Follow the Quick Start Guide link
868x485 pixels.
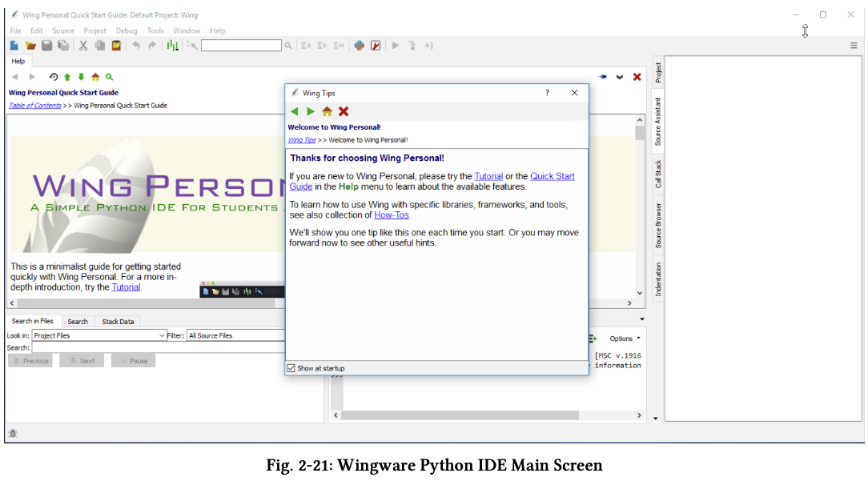(x=552, y=176)
